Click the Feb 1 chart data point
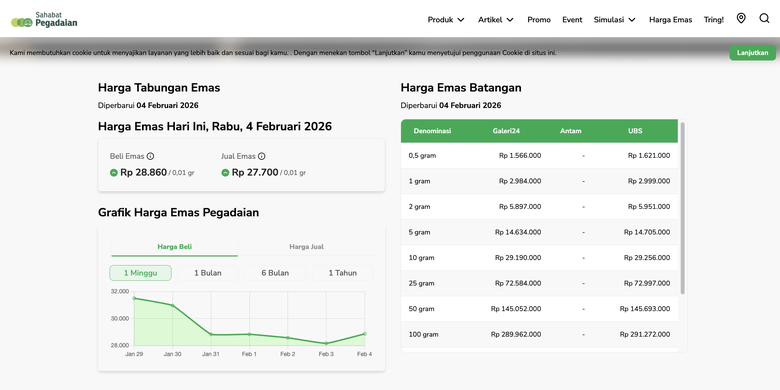The image size is (780, 390). coord(249,334)
